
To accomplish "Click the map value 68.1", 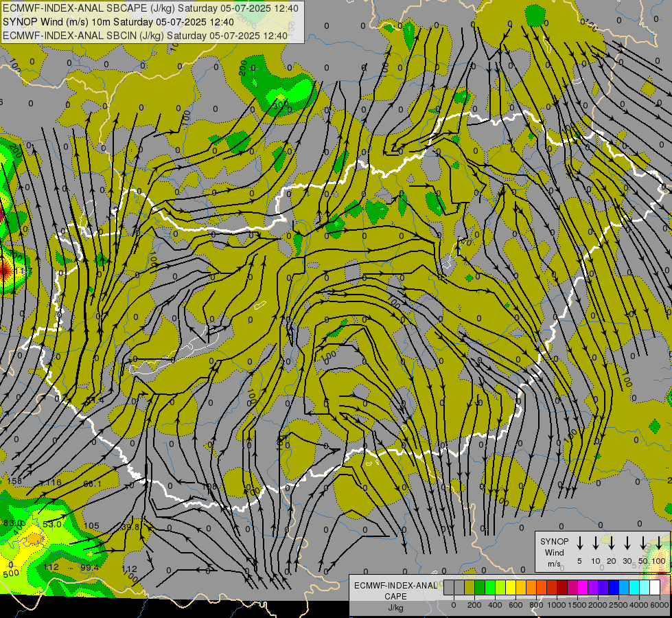I will click(92, 484).
